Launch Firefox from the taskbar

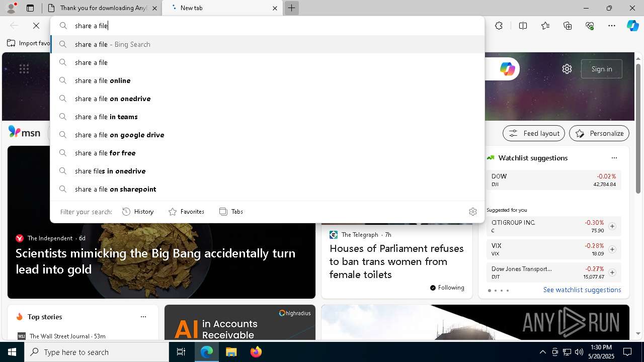pos(256,352)
